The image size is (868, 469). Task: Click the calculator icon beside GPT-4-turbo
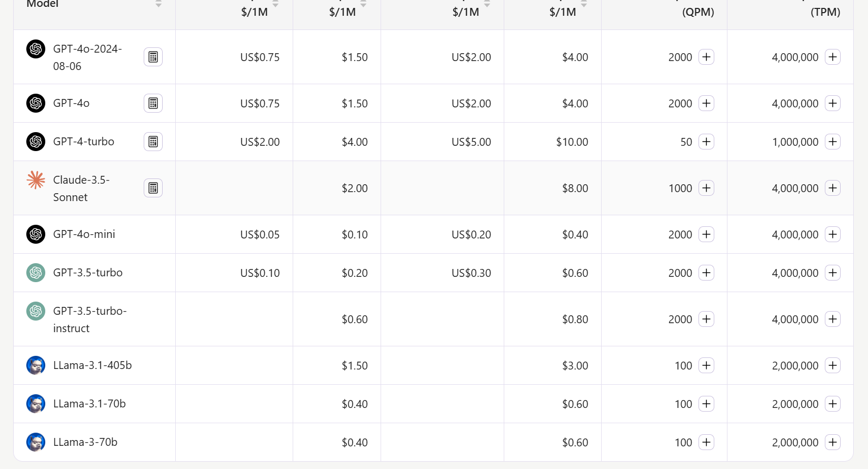point(153,142)
